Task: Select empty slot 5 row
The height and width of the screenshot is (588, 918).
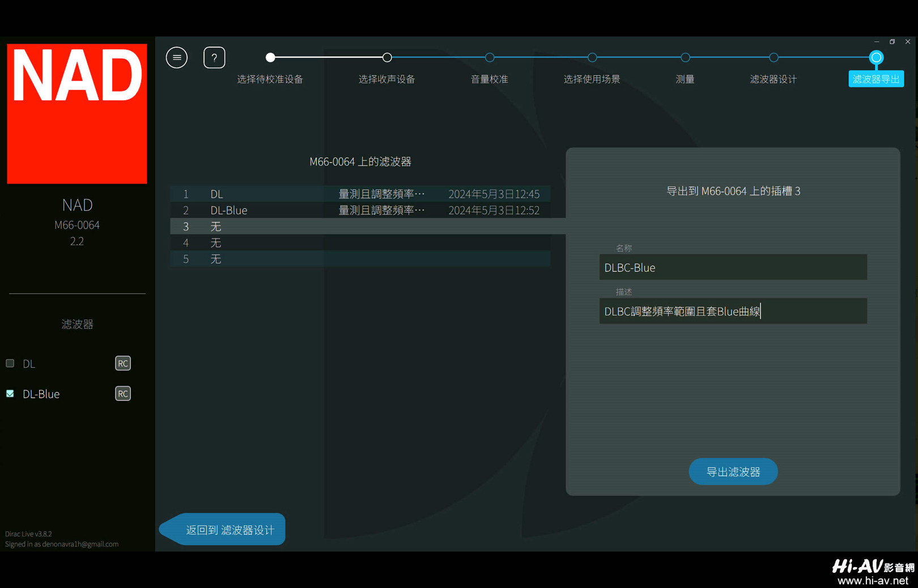Action: pos(360,259)
